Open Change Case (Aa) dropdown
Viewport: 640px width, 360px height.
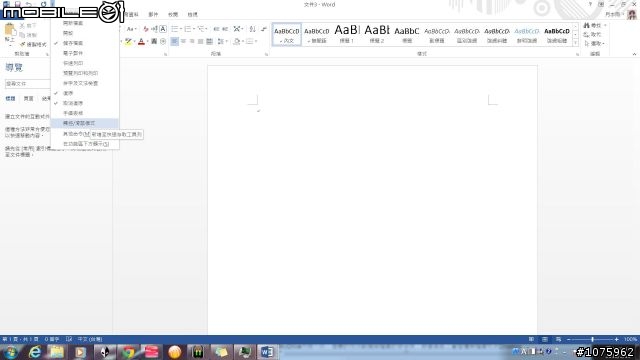[131, 29]
